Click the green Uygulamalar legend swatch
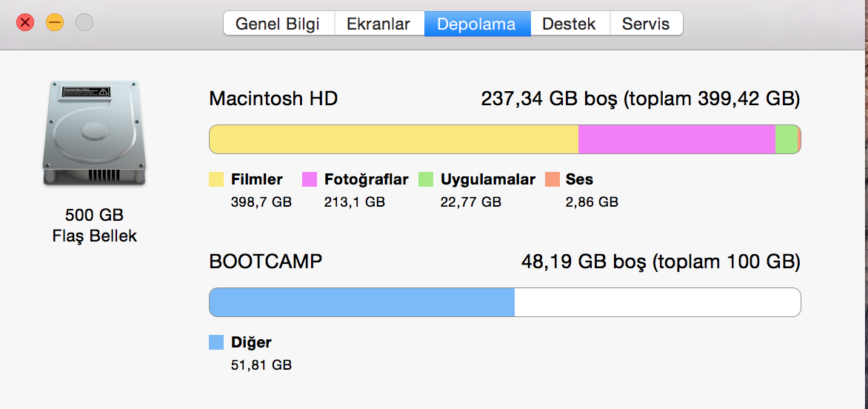 pyautogui.click(x=426, y=179)
